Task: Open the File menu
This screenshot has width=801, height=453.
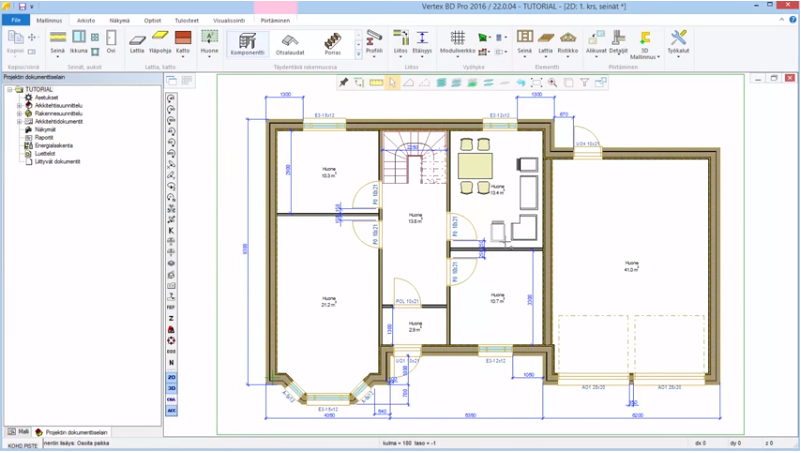Action: click(x=15, y=20)
